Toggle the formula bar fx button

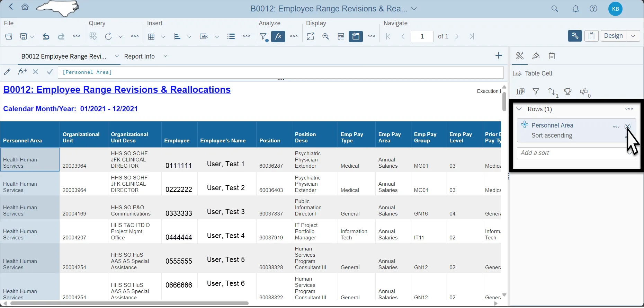278,36
